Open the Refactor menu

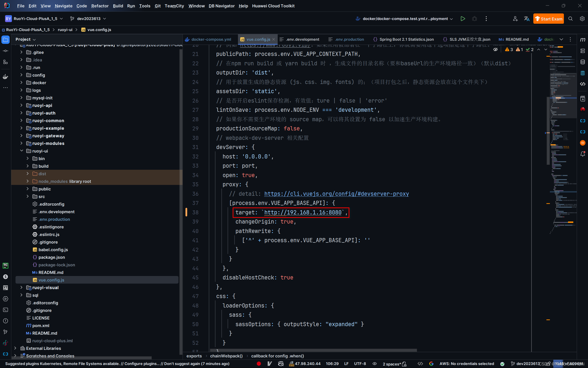tap(100, 6)
